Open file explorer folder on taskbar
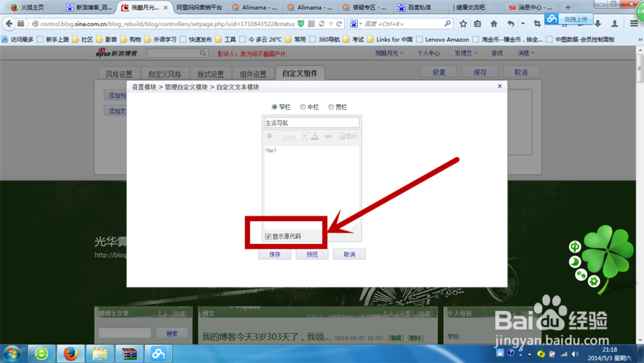Screen dimensions: 644x363 (x=99, y=353)
